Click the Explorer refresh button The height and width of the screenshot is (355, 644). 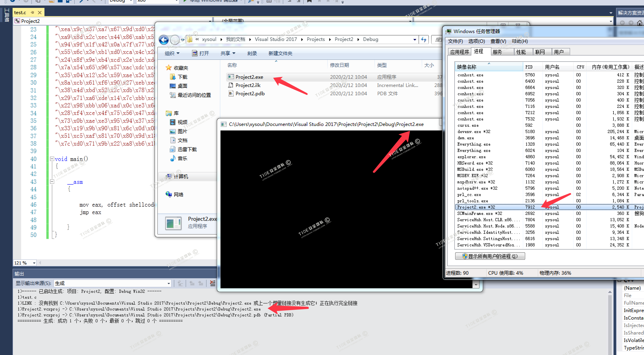click(424, 40)
